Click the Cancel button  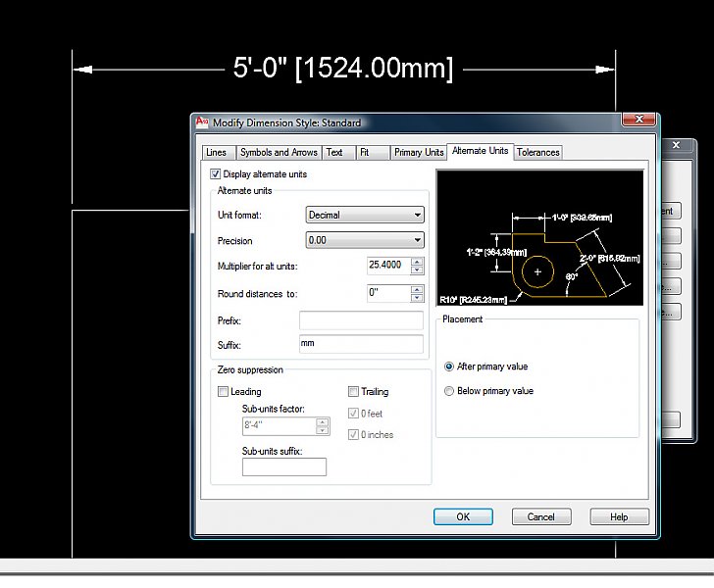click(540, 516)
